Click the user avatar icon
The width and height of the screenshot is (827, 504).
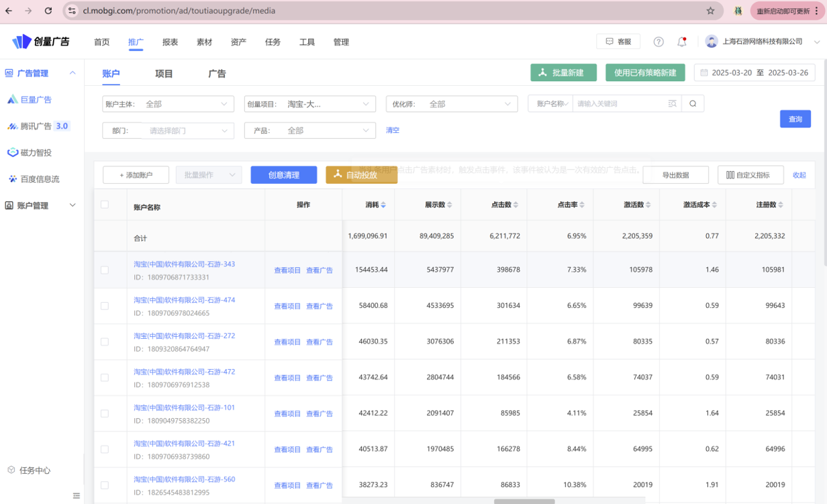point(712,42)
